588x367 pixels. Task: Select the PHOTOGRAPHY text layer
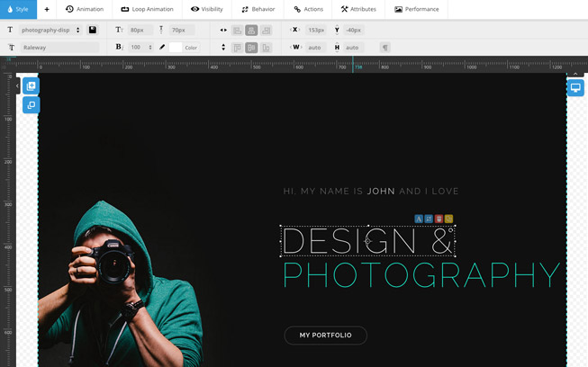[x=421, y=275]
